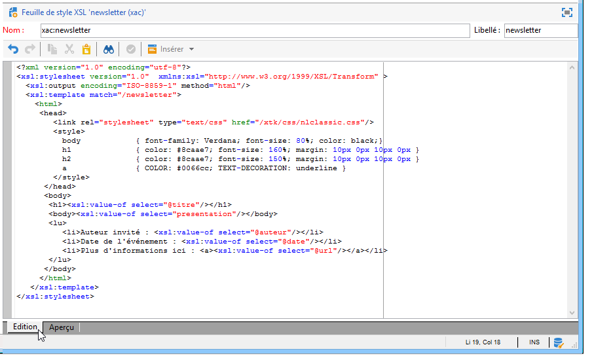Click the closing </style> tag
The image size is (594, 364).
tap(71, 177)
